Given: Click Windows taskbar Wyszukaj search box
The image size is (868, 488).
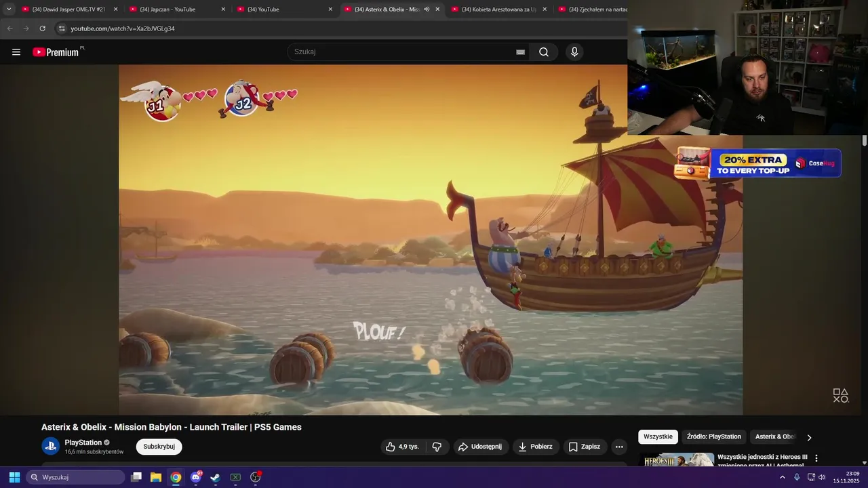Looking at the screenshot, I should 75,477.
